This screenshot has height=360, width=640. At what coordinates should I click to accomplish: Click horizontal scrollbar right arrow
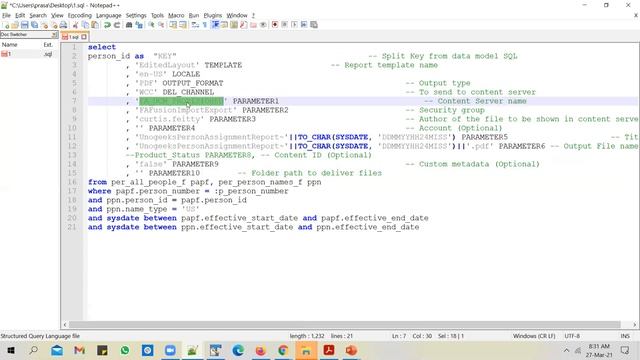635,325
